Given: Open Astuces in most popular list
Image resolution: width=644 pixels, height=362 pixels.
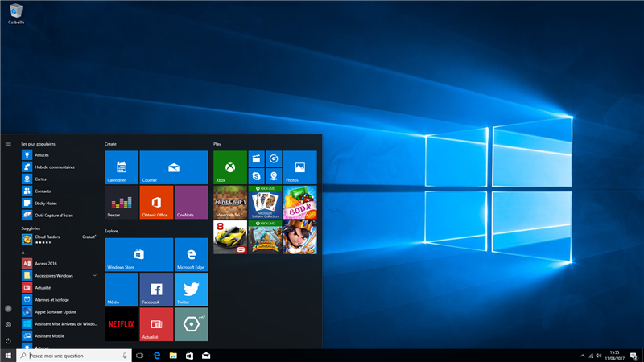Looking at the screenshot, I should tap(60, 155).
